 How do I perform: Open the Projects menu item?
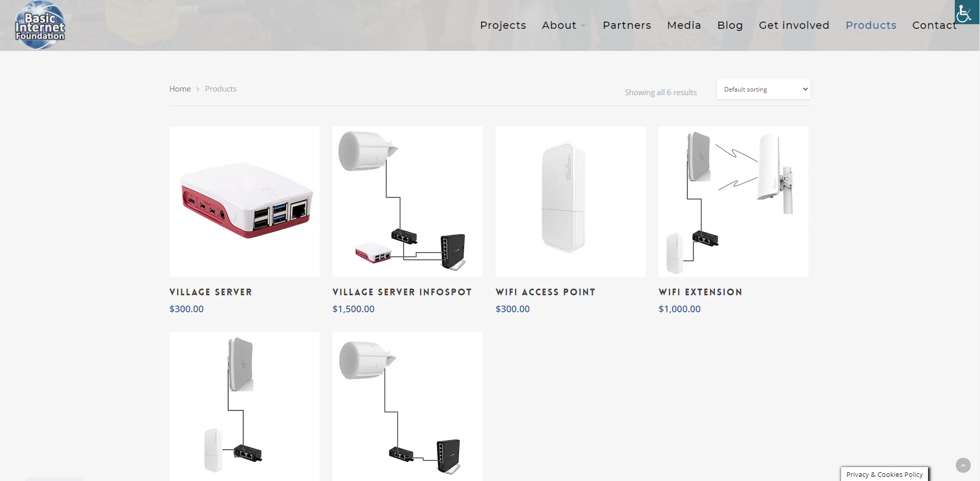[503, 25]
